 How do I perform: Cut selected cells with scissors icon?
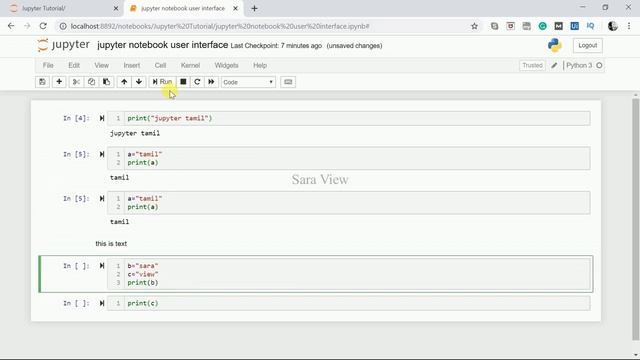click(x=76, y=82)
